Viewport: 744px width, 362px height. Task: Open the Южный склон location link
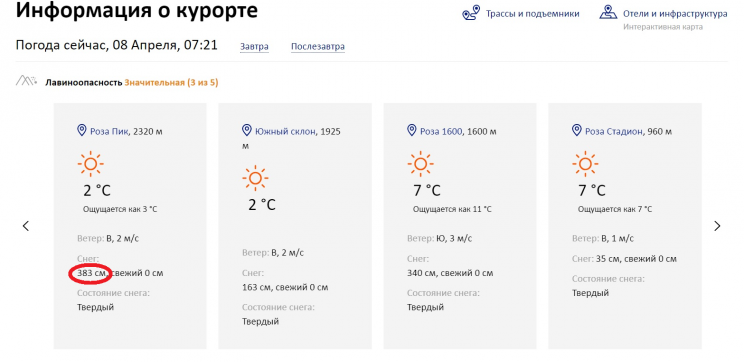285,131
